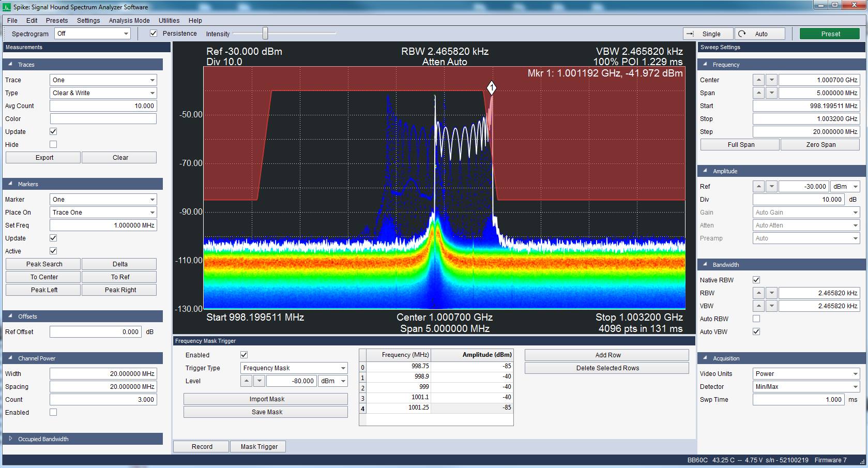868x468 pixels.
Task: Enable the Hide checkbox for Trace One
Action: click(53, 144)
